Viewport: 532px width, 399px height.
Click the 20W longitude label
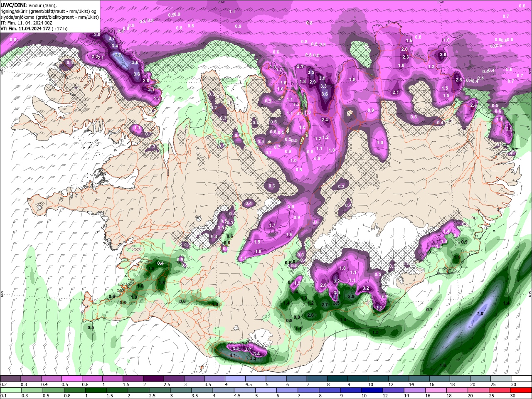click(x=221, y=2)
